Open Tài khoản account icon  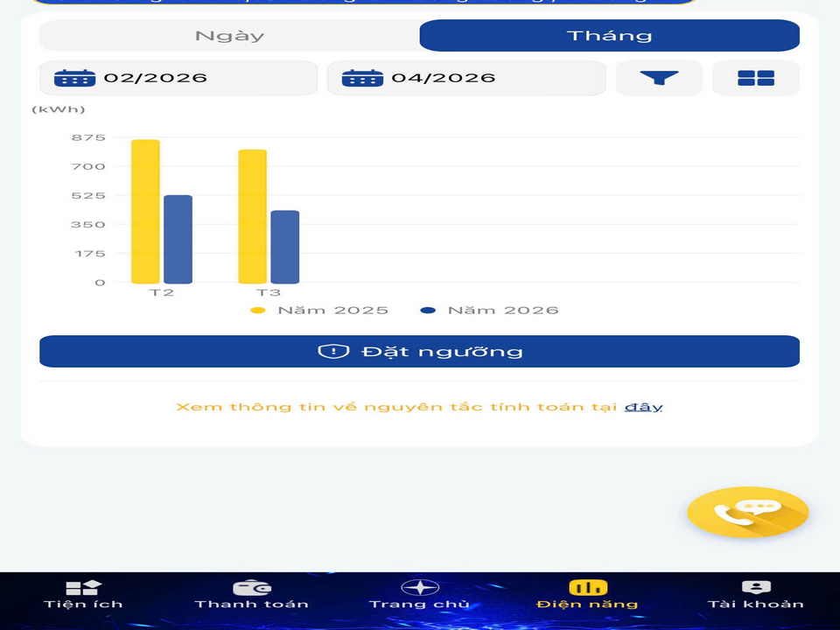click(x=755, y=594)
